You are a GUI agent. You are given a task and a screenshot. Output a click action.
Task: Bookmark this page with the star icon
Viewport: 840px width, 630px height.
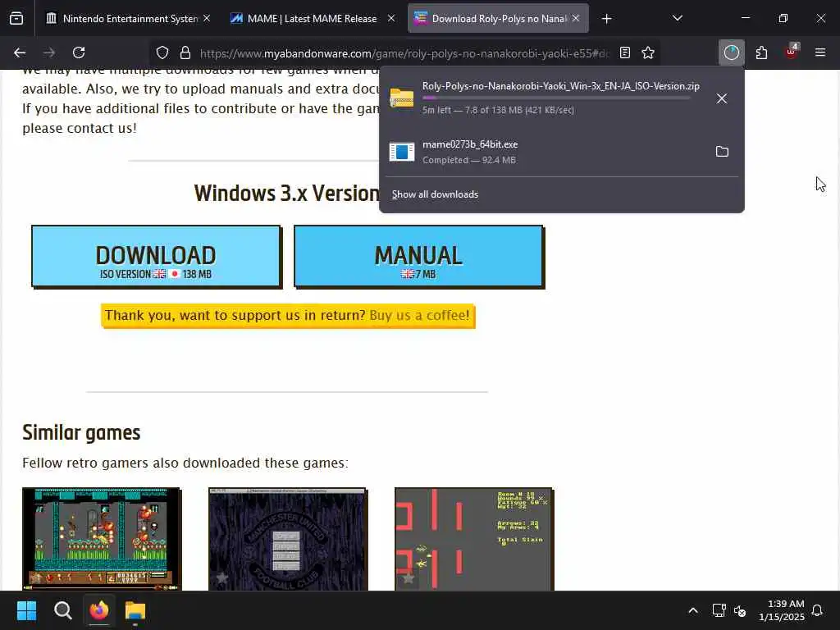coord(648,52)
